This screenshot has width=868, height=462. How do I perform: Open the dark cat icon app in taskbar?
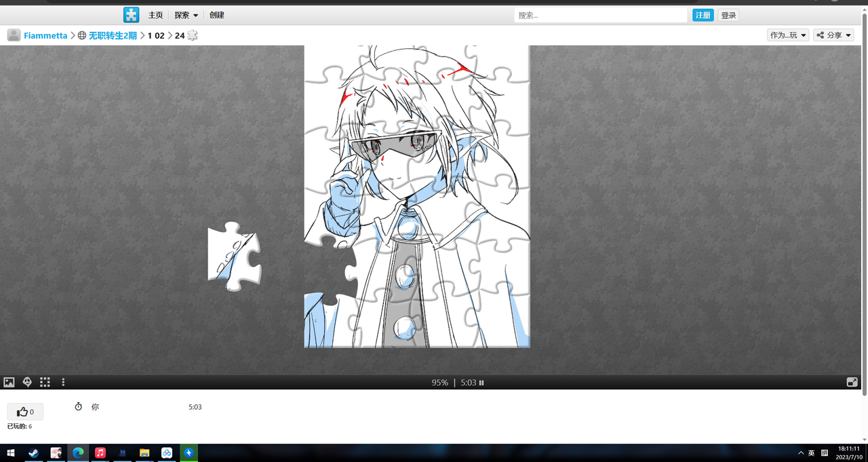click(x=123, y=453)
